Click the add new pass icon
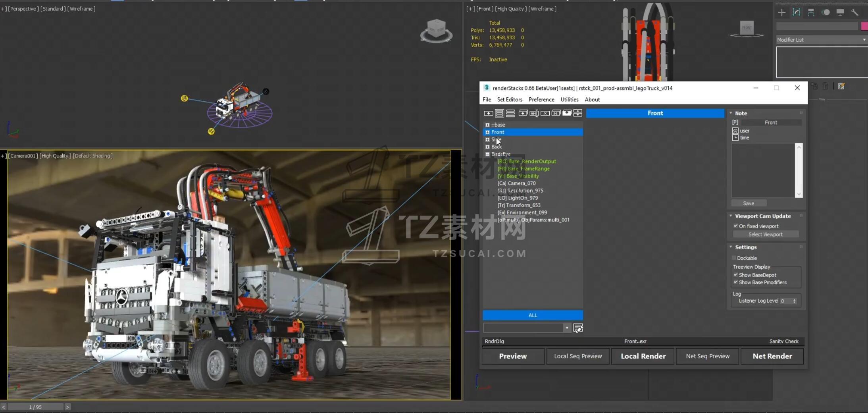 [488, 113]
